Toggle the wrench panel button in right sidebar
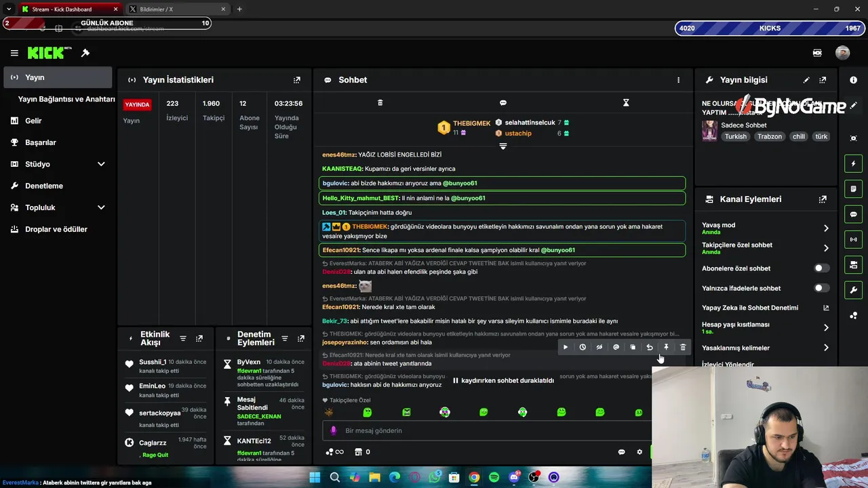 tap(853, 290)
